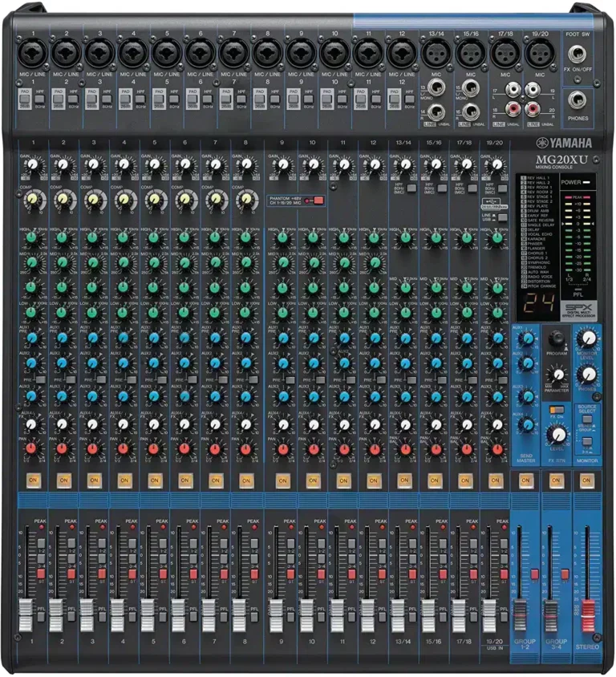The image size is (616, 677).
Task: Toggle the GROUP 1-2 ON button
Action: (525, 480)
